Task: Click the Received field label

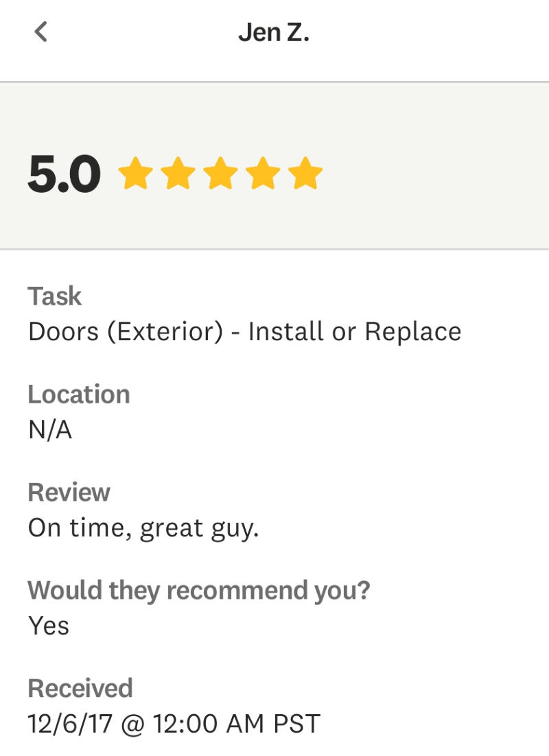Action: (x=80, y=688)
